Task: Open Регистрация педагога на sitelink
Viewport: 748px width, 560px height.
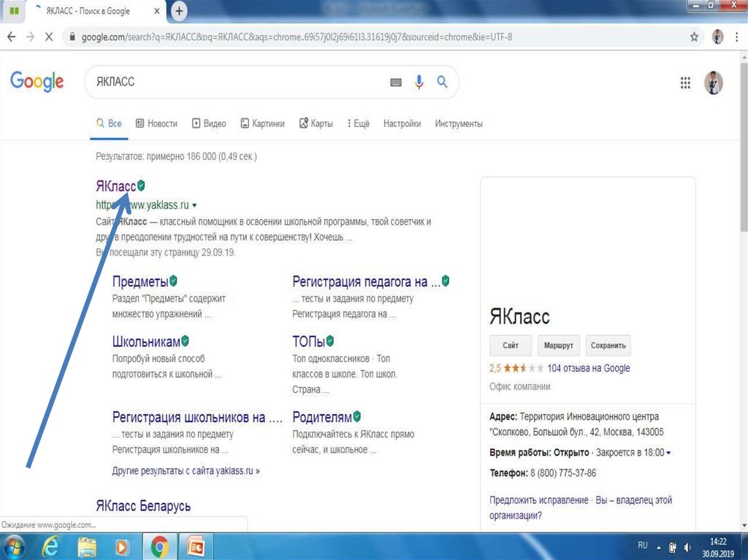Action: tap(366, 281)
